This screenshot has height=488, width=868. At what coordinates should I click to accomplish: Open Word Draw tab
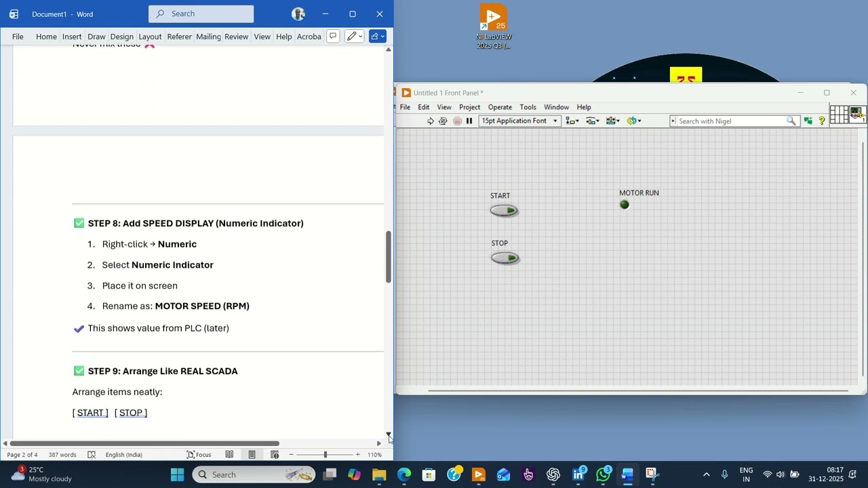click(96, 37)
